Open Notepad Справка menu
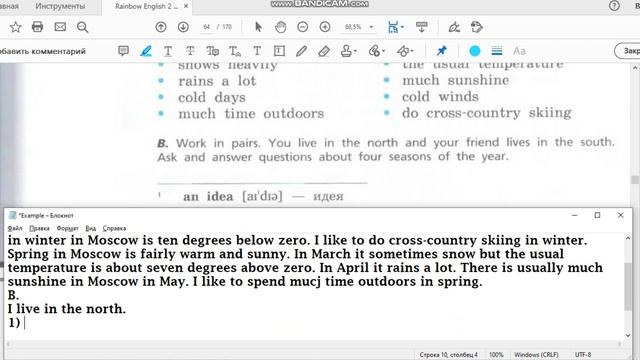 coord(114,228)
